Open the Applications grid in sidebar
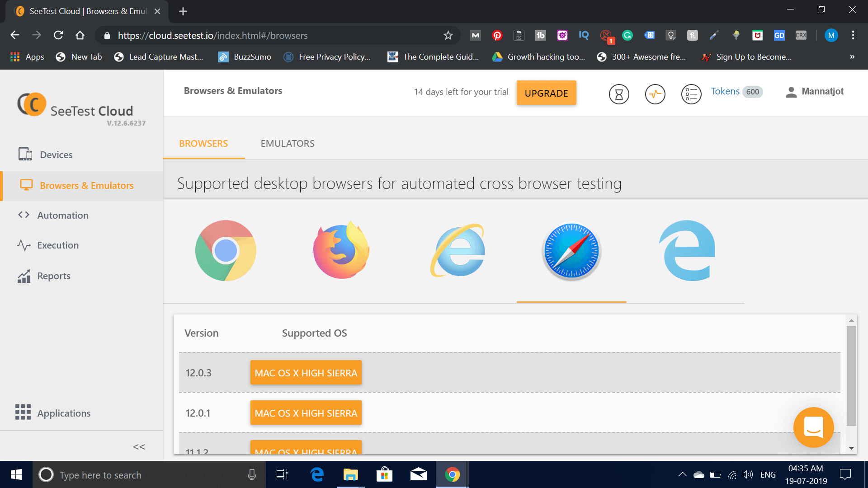 coord(64,413)
